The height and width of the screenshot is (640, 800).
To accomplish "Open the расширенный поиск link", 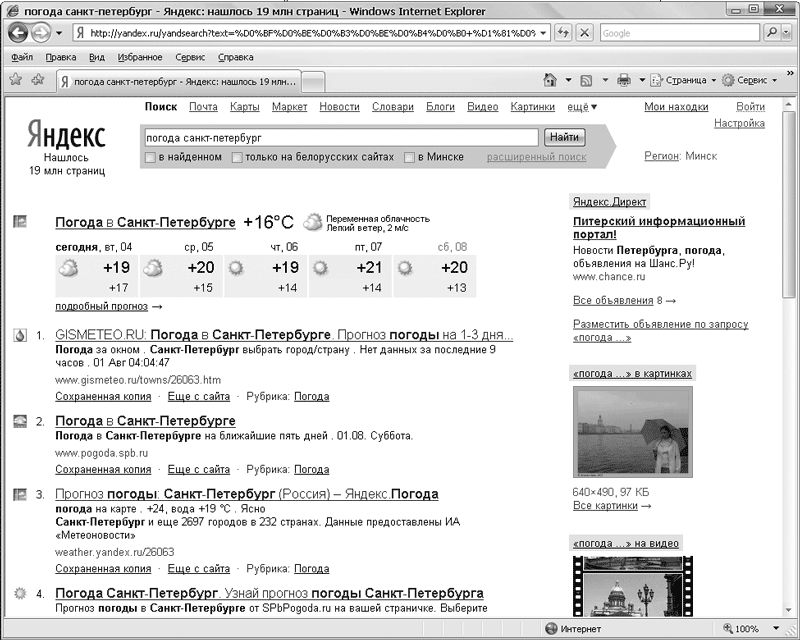I will (x=536, y=157).
